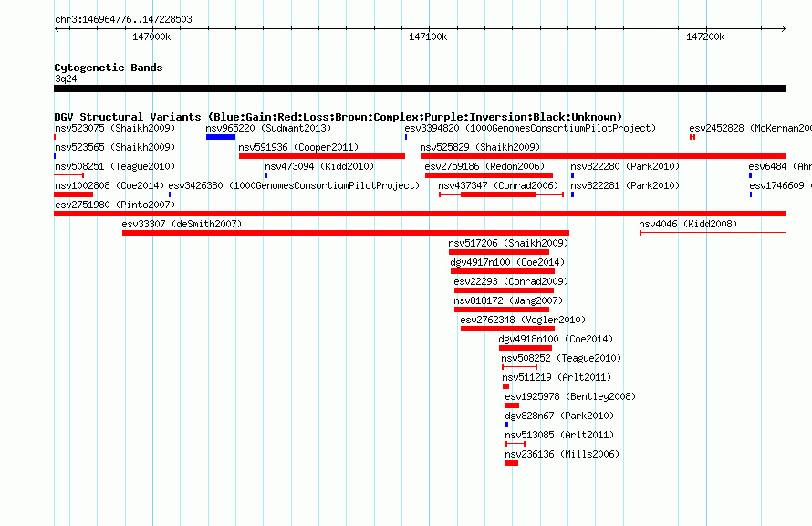Click the chr3:146964776..147228503 region label
The width and height of the screenshot is (812, 526).
click(123, 19)
